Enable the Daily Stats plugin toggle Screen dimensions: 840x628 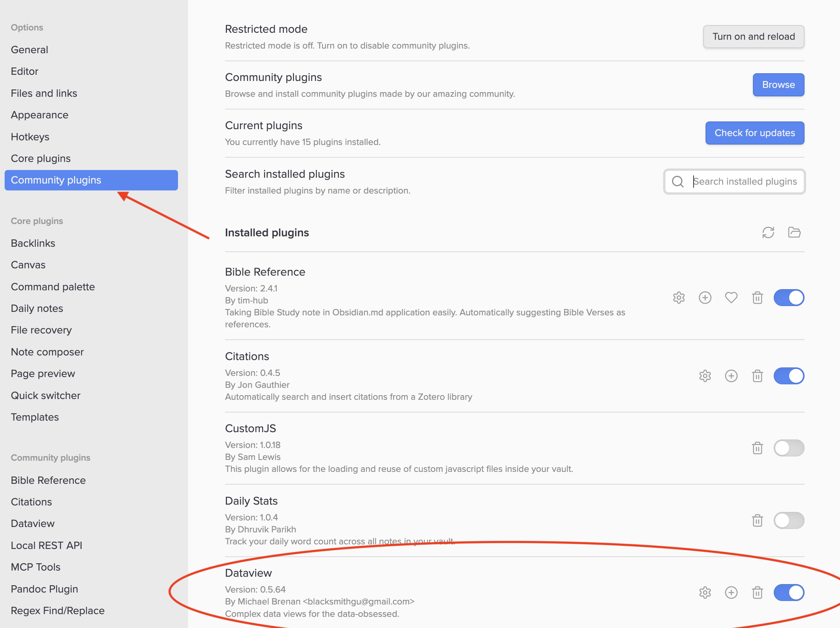[789, 520]
